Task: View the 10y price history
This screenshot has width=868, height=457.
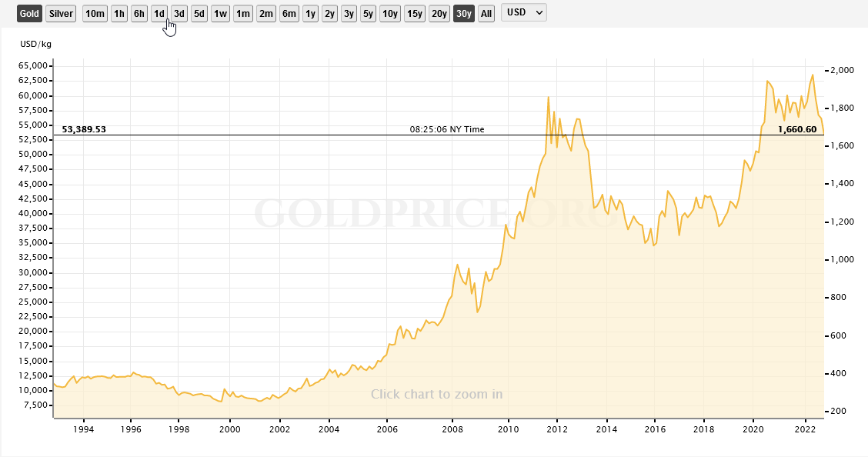Action: click(390, 13)
